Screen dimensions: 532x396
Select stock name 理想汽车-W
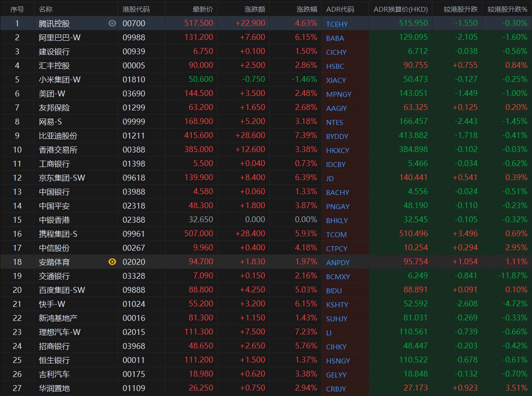pos(59,332)
